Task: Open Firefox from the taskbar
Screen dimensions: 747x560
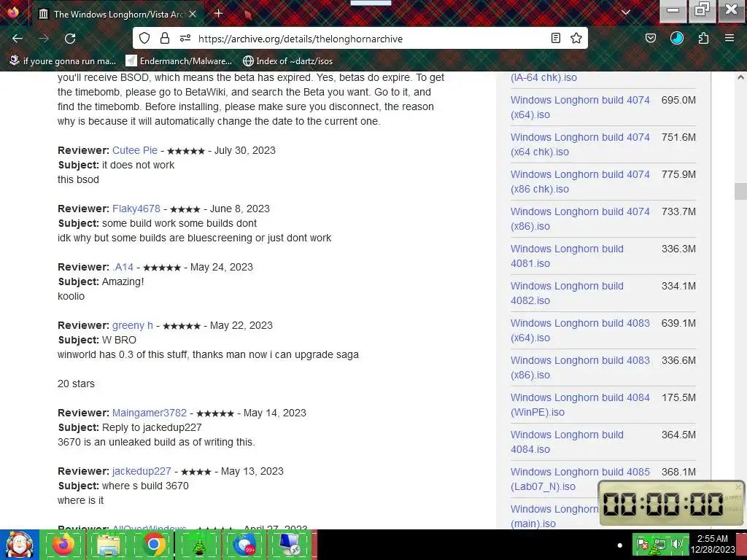Action: pyautogui.click(x=63, y=544)
